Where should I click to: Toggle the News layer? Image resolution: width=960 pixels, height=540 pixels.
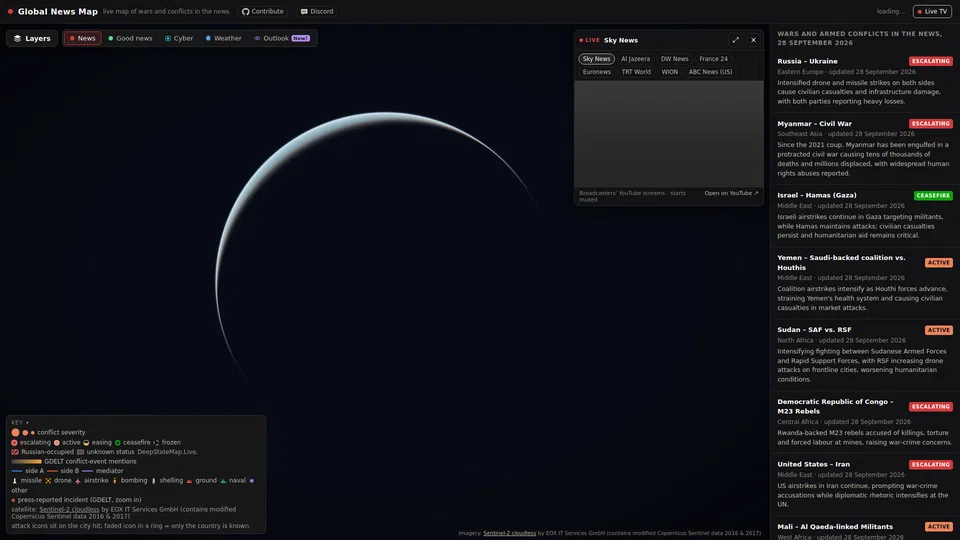point(83,38)
